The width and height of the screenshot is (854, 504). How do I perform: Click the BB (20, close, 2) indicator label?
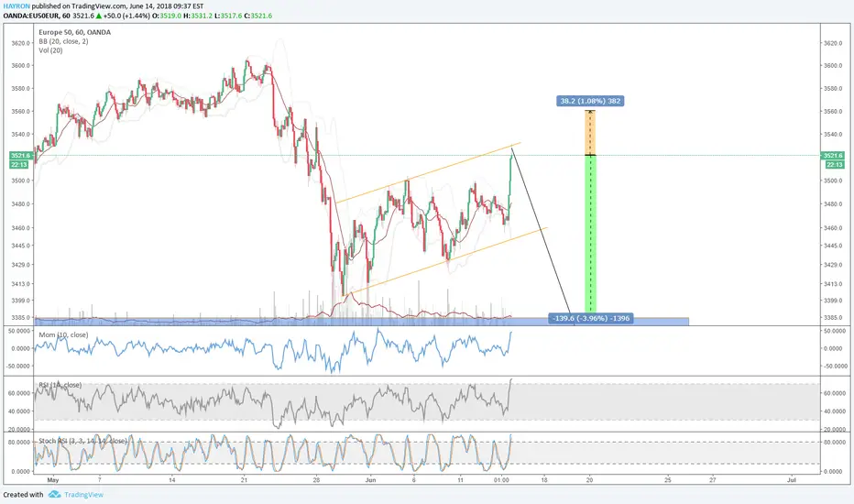coord(63,41)
